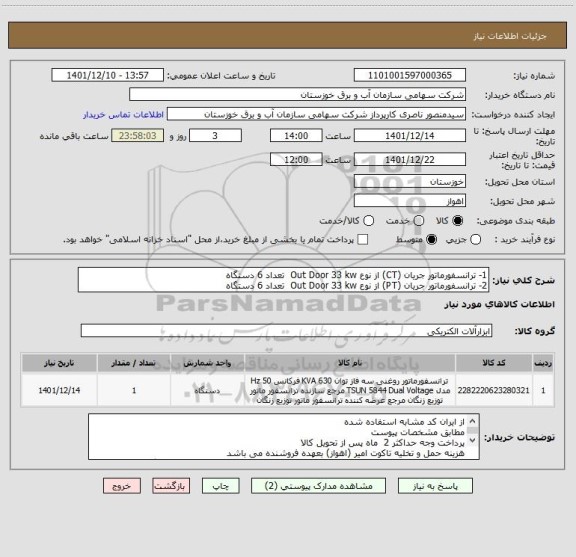Click the تعداد / مقدار column header
Screen dimensions: 576x557
click(134, 363)
